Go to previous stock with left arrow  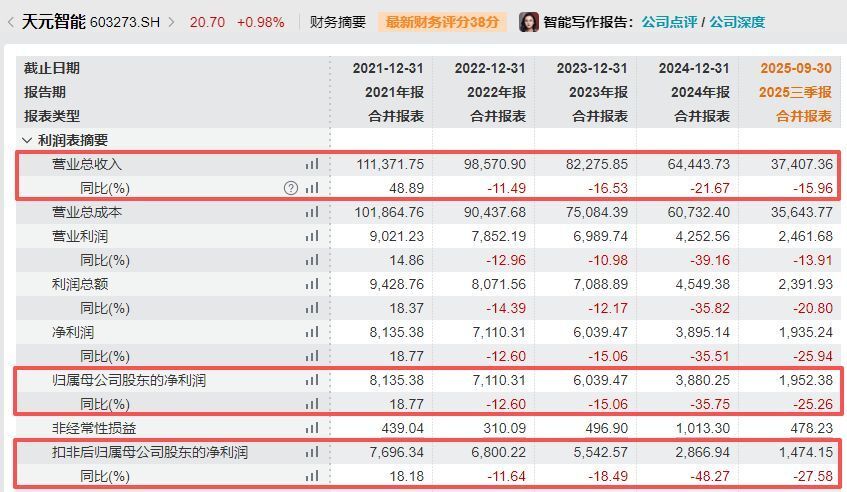11,22
